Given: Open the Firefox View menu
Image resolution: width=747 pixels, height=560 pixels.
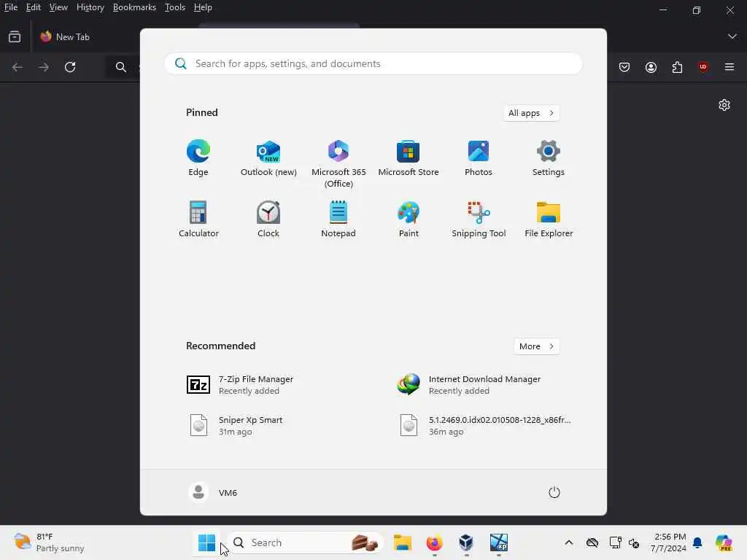Looking at the screenshot, I should click(58, 7).
